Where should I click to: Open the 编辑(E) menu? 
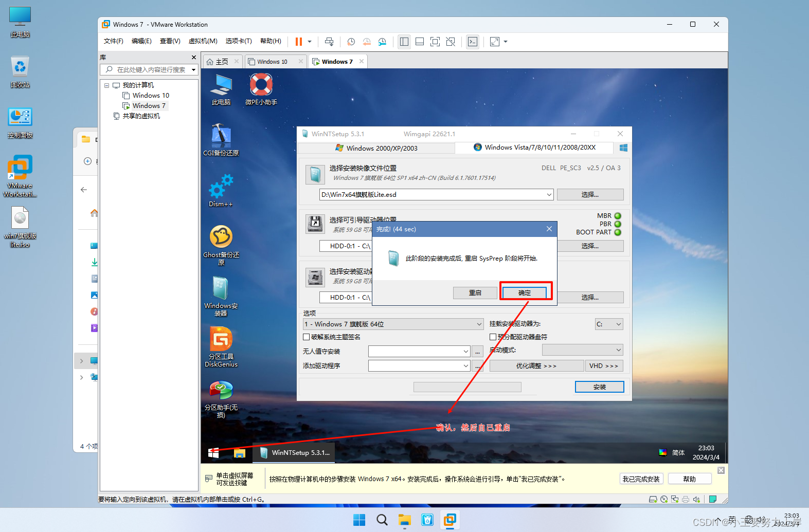(141, 41)
